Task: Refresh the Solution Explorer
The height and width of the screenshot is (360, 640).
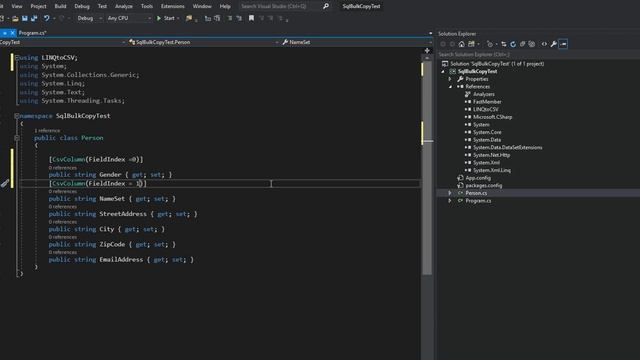Action: click(513, 44)
